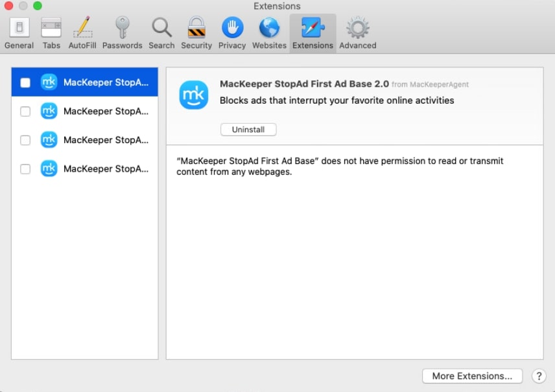Open the Websites preferences pane
555x392 pixels.
point(269,34)
